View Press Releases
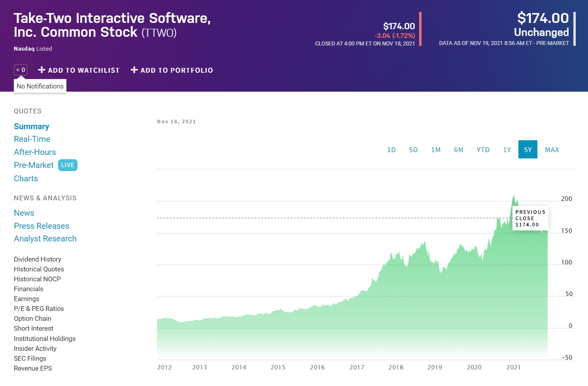Screen dimensions: 588x386 click(x=42, y=226)
